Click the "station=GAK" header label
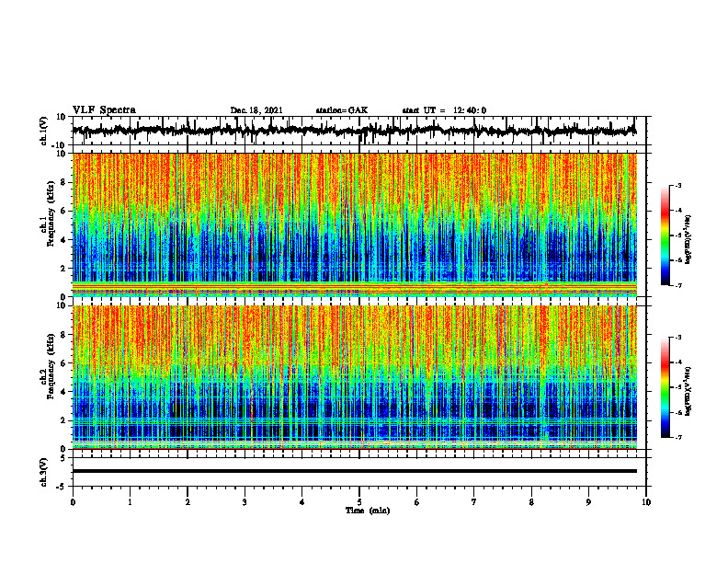 (x=342, y=110)
